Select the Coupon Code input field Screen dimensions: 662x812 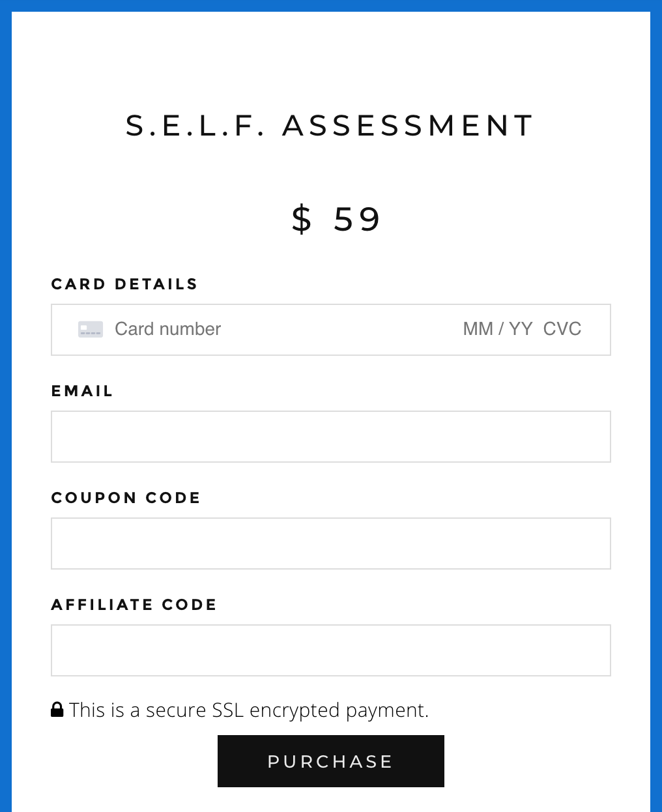[x=331, y=544]
